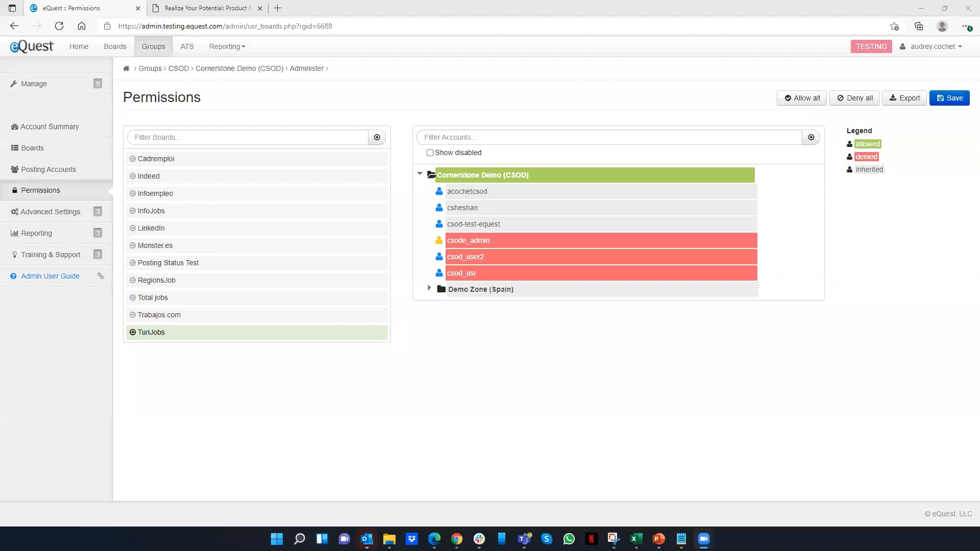Viewport: 980px width, 551px height.
Task: Select the Manage wrench icon in sidebar
Action: pos(14,83)
